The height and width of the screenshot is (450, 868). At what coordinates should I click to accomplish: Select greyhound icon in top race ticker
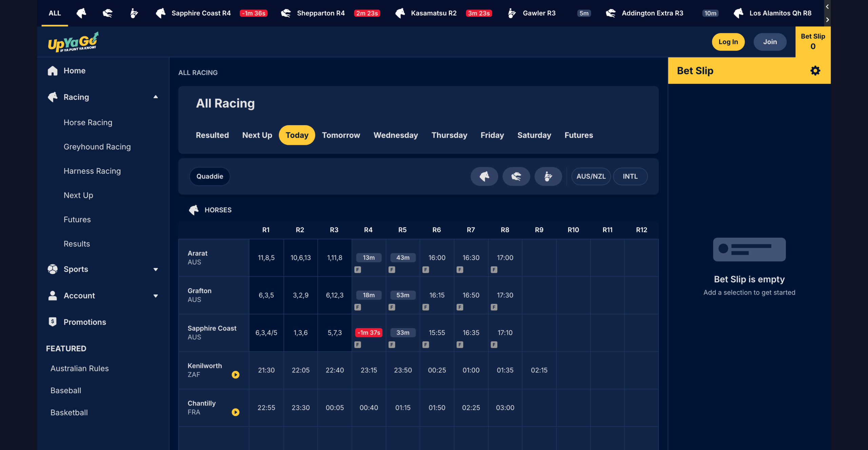coord(107,13)
